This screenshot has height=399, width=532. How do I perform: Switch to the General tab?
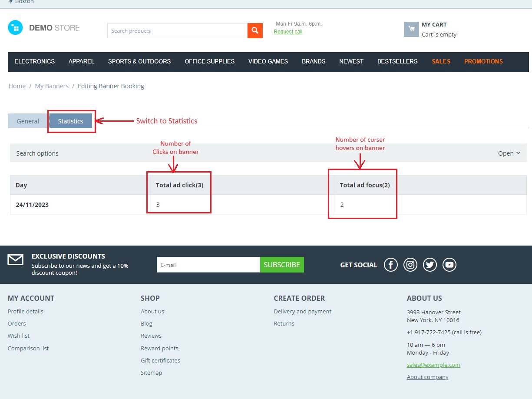28,121
